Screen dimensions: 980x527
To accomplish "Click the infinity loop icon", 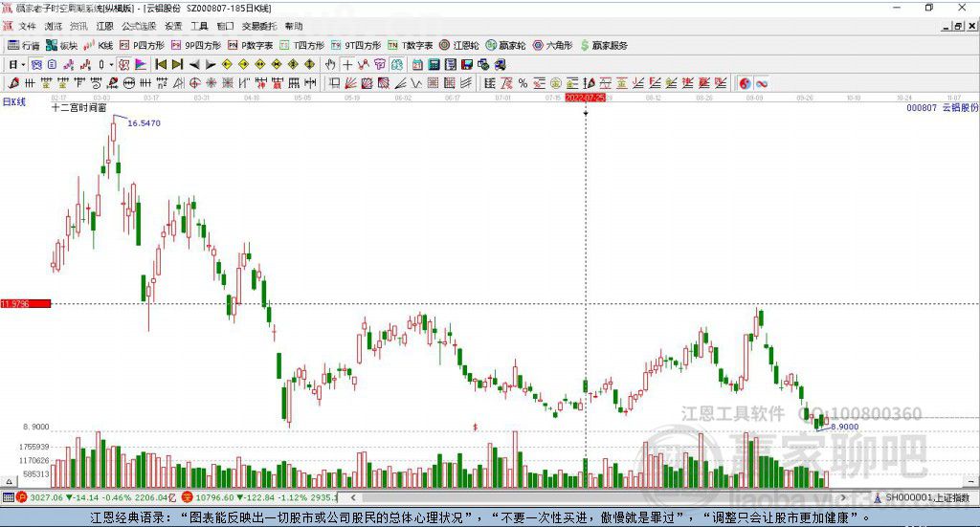I will tap(762, 83).
